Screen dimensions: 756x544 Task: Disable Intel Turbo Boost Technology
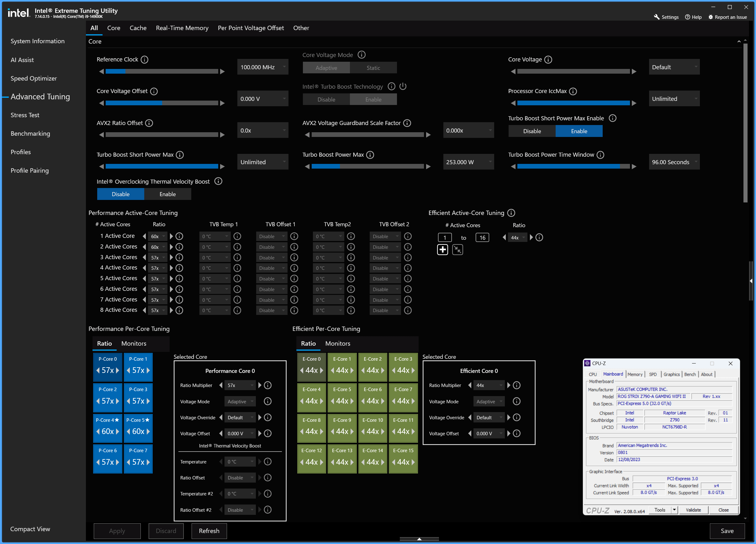[x=326, y=99]
